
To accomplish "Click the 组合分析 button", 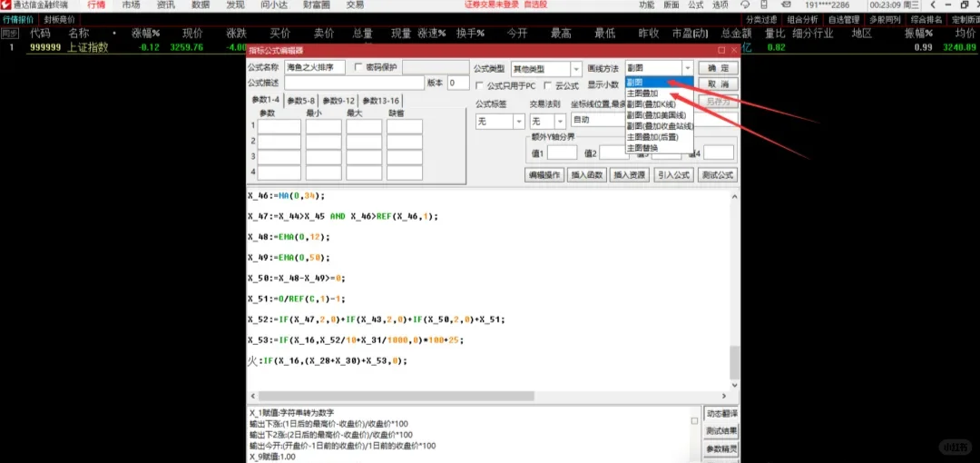I will click(802, 19).
